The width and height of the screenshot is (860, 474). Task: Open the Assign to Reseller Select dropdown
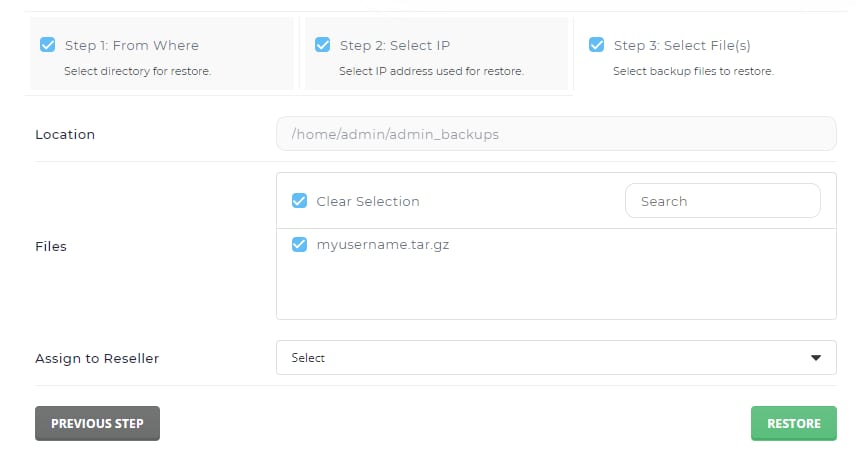tap(555, 357)
